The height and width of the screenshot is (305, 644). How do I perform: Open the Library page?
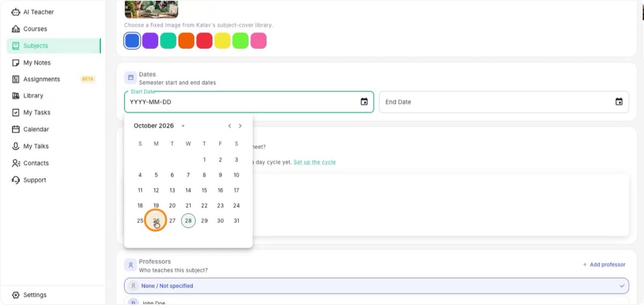point(54,96)
